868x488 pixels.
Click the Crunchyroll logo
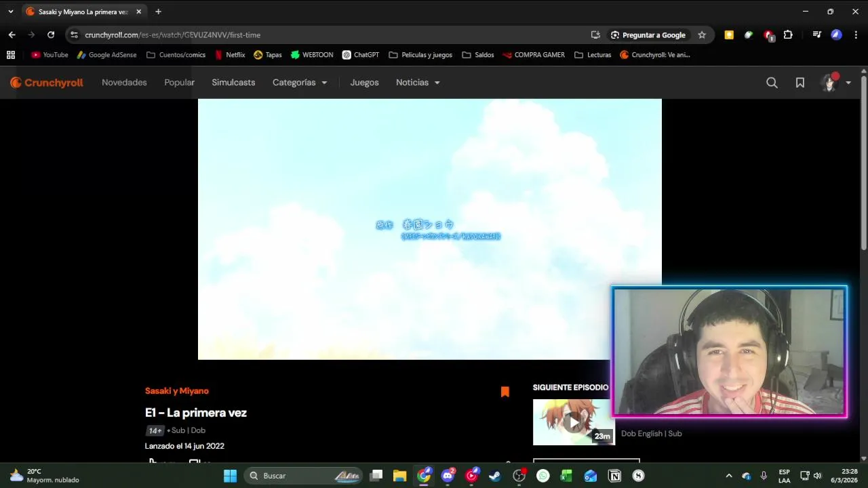pos(47,83)
